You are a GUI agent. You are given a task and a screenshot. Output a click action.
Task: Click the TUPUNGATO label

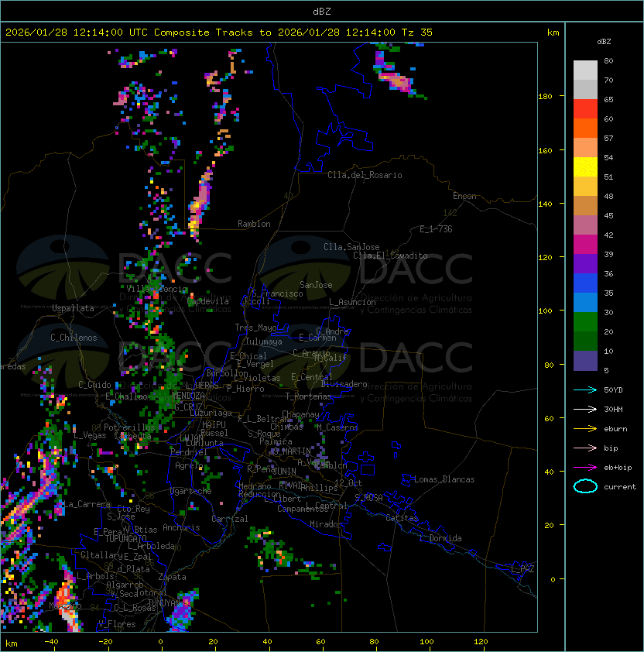click(125, 538)
